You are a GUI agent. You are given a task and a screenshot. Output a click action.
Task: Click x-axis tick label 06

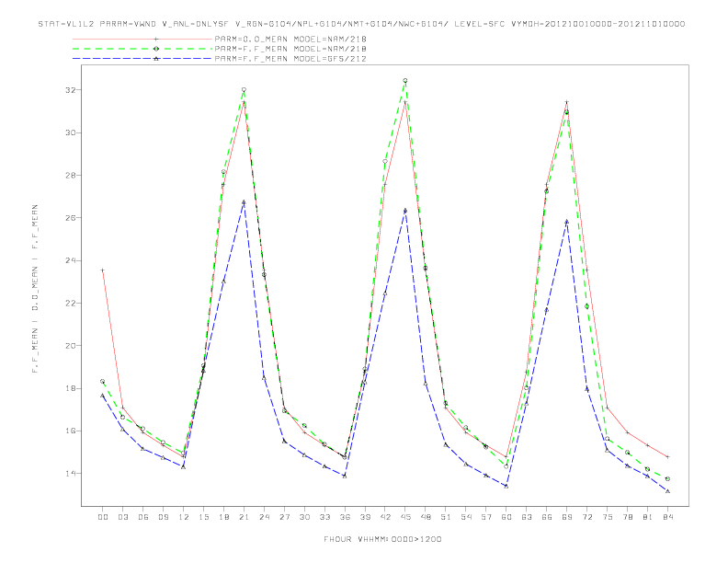143,517
